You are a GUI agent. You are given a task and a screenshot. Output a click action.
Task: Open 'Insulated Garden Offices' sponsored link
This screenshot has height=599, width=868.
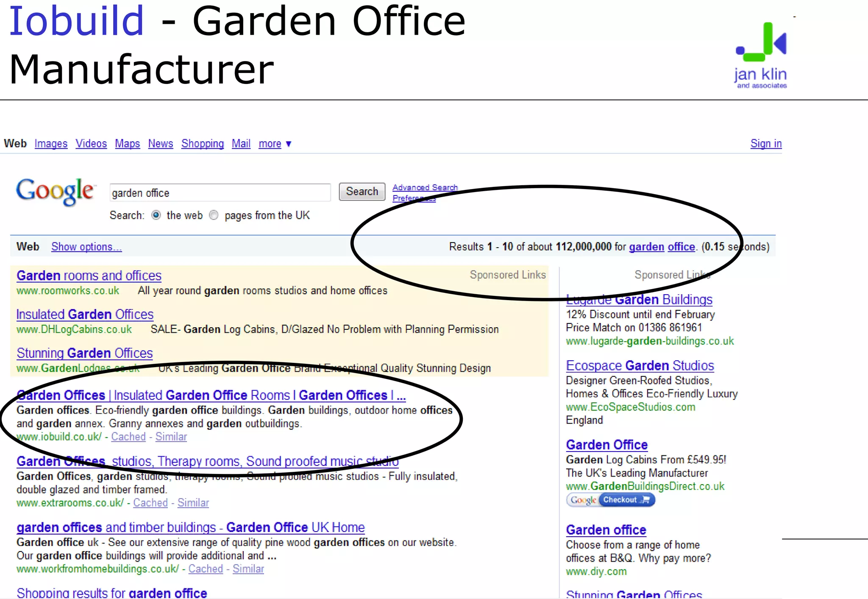85,315
